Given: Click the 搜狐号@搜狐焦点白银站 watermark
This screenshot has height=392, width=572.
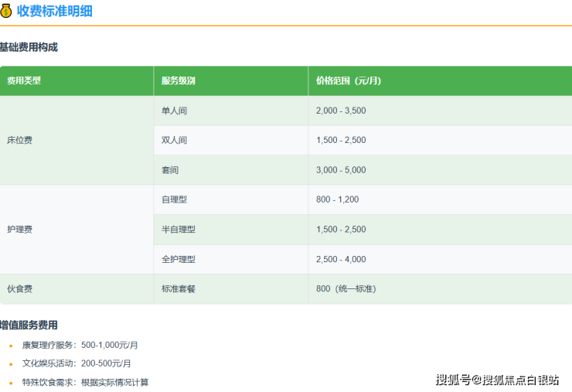Looking at the screenshot, I should (x=497, y=380).
